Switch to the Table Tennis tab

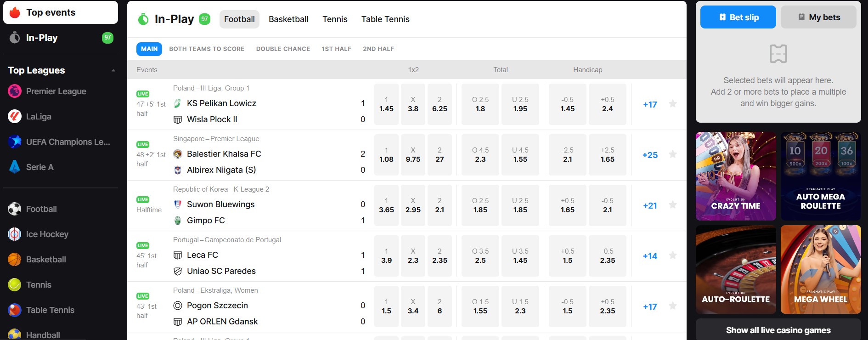coord(385,19)
